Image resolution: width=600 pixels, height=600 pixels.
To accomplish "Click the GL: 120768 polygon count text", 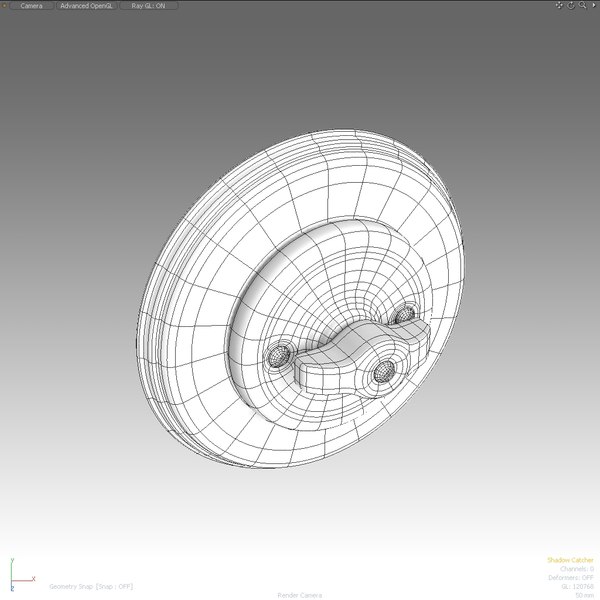I will click(x=577, y=587).
